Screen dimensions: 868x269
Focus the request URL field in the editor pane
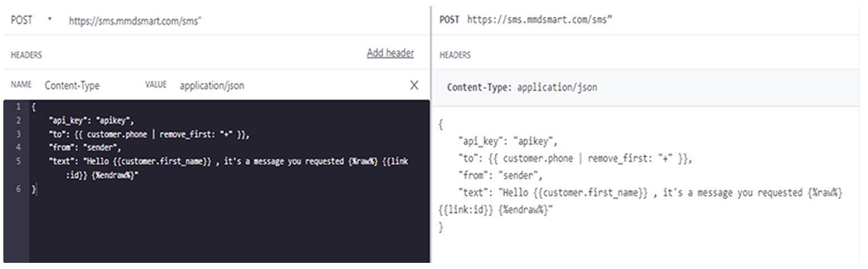pyautogui.click(x=135, y=21)
